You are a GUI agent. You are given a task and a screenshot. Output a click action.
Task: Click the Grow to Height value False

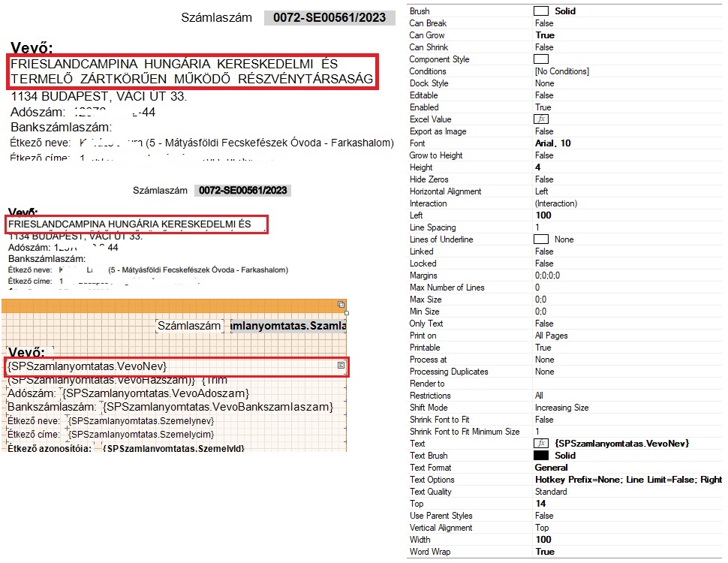point(544,155)
